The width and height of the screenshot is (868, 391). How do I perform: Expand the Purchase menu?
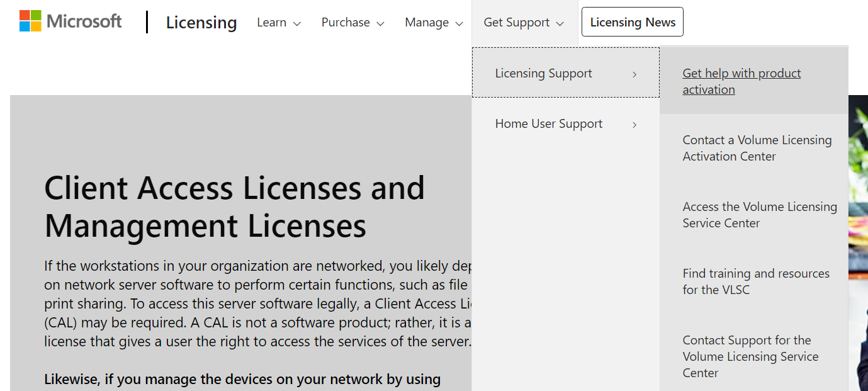[352, 23]
